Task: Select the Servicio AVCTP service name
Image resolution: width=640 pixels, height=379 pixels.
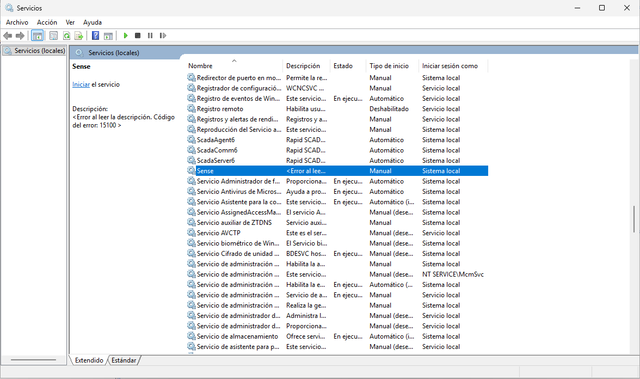Action: tap(219, 233)
